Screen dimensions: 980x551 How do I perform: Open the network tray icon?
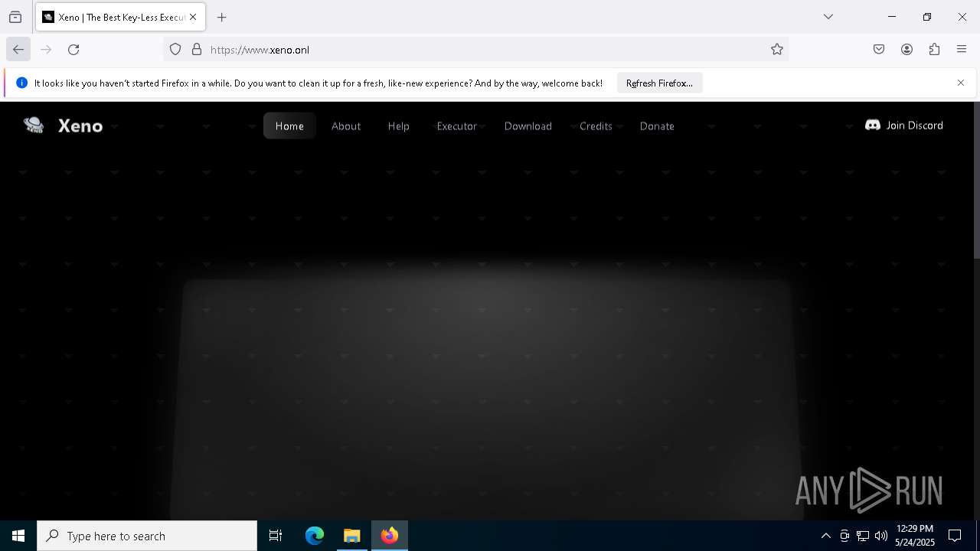point(863,536)
